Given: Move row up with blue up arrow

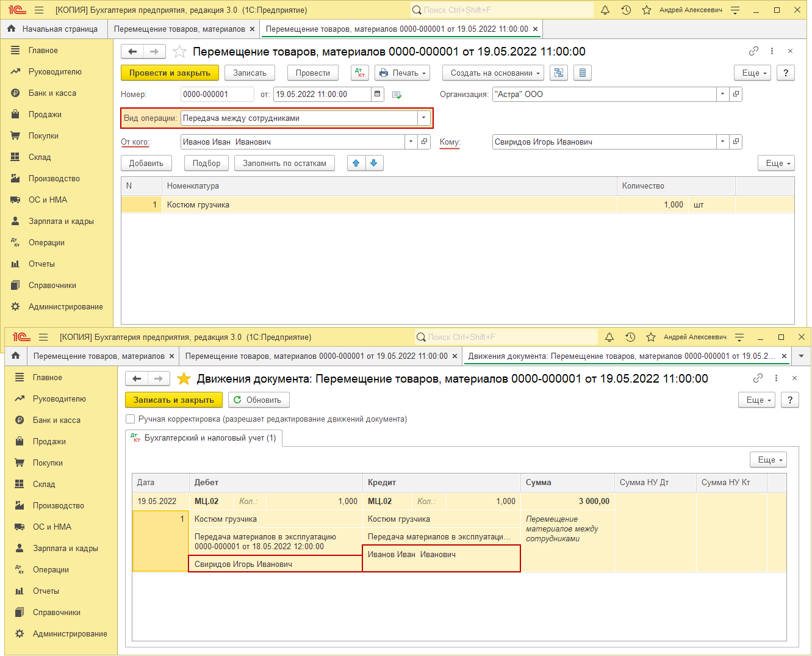Looking at the screenshot, I should click(356, 163).
